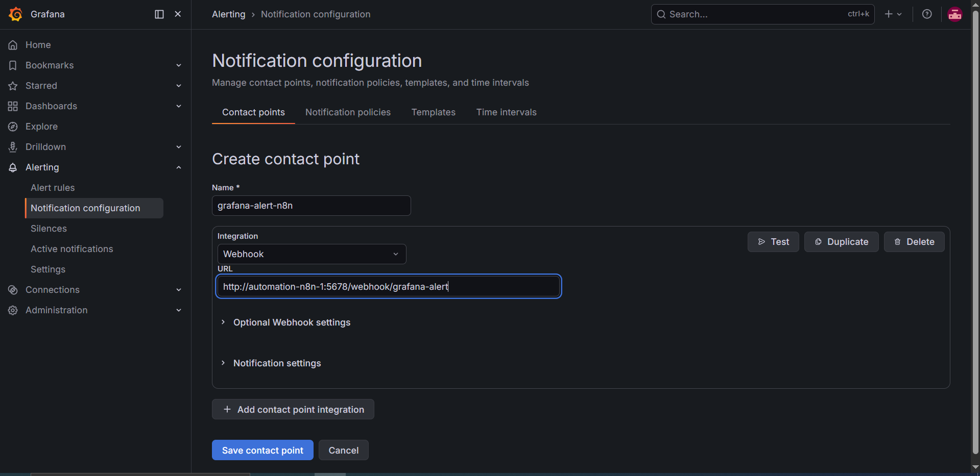Viewport: 980px width, 476px height.
Task: Undock the sidebar menu panel icon
Action: 159,14
